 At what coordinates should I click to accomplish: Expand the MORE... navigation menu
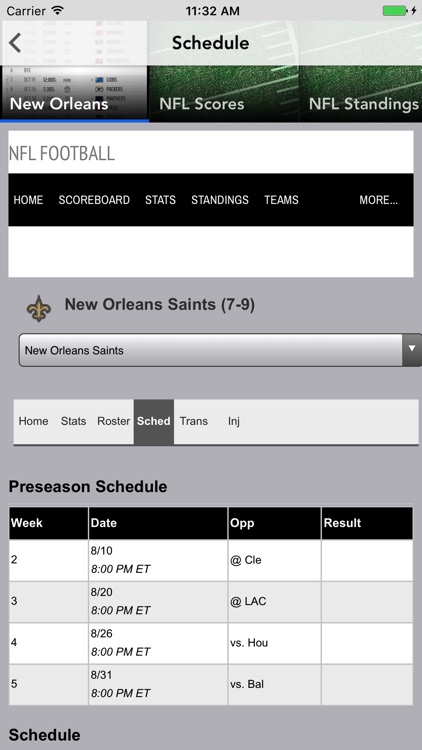point(378,200)
